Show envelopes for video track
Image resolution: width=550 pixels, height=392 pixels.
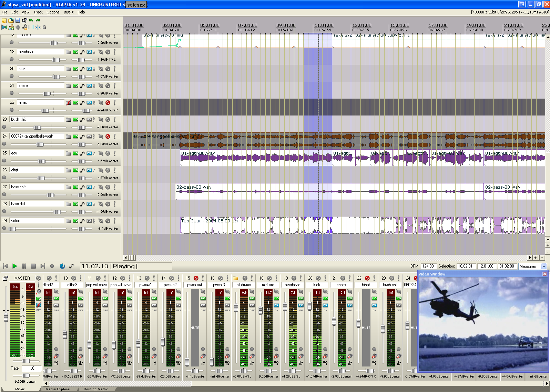coord(82,221)
